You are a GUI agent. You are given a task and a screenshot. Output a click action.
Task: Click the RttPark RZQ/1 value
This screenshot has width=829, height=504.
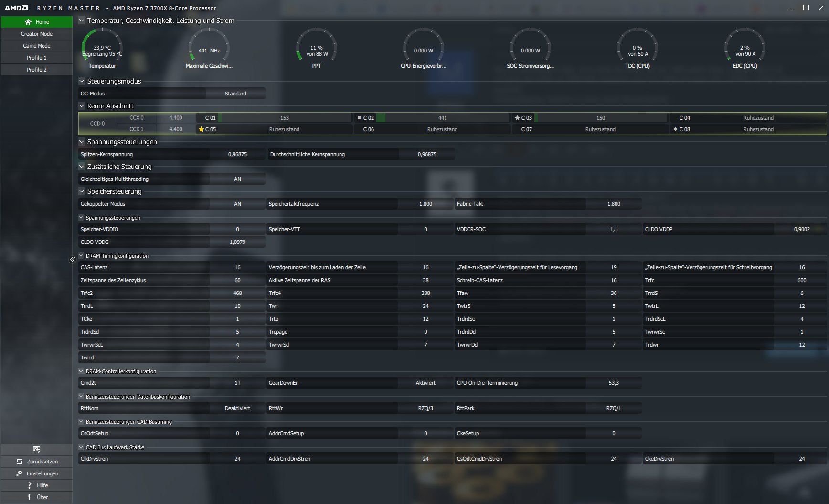(x=614, y=408)
